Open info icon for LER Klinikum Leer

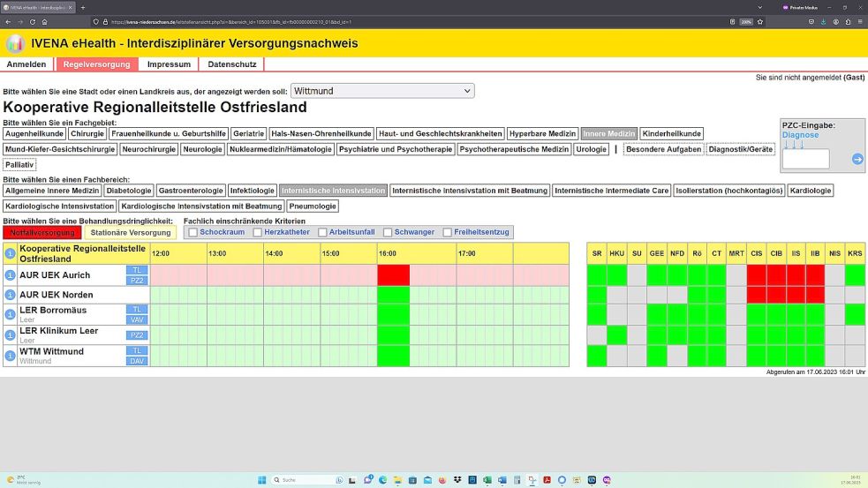10,334
